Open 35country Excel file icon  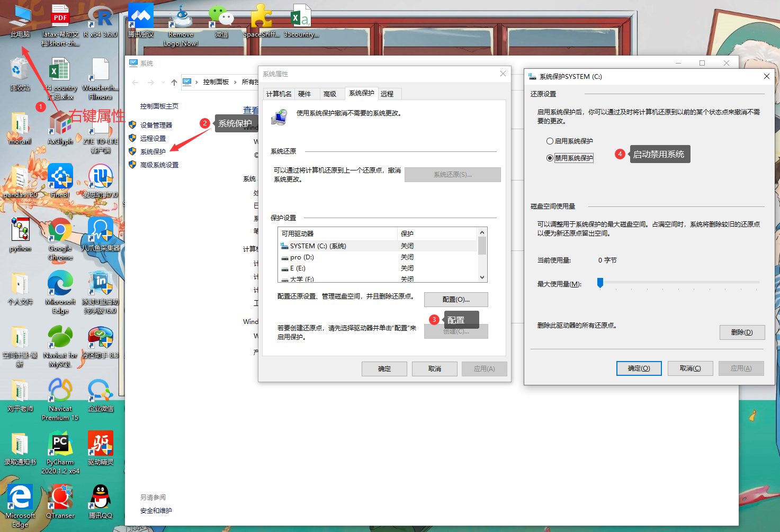coord(302,20)
